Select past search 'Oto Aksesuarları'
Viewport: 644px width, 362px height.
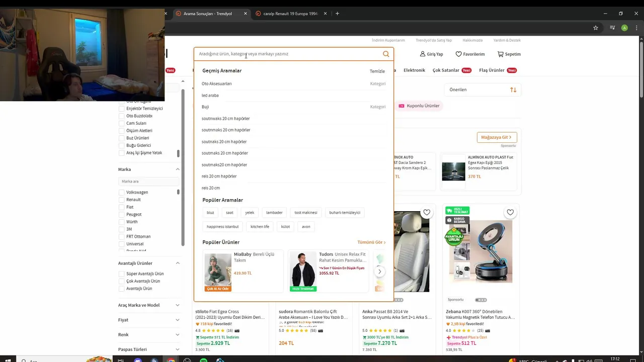point(217,83)
